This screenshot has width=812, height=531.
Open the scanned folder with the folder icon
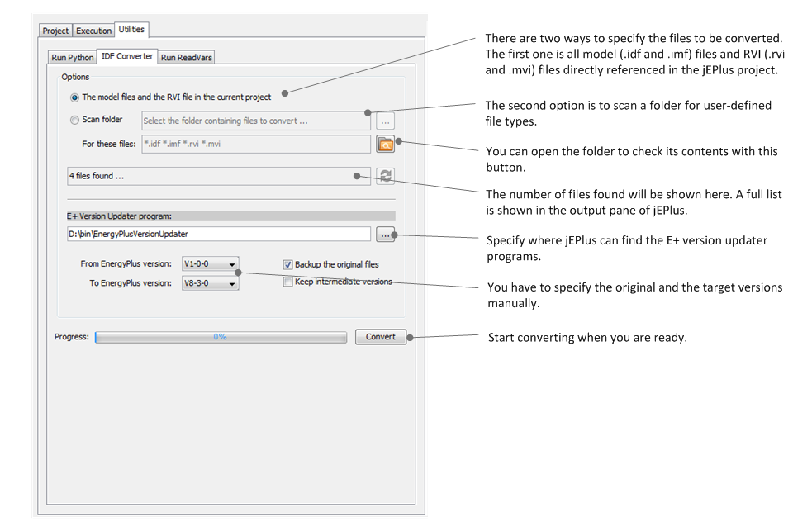[385, 144]
